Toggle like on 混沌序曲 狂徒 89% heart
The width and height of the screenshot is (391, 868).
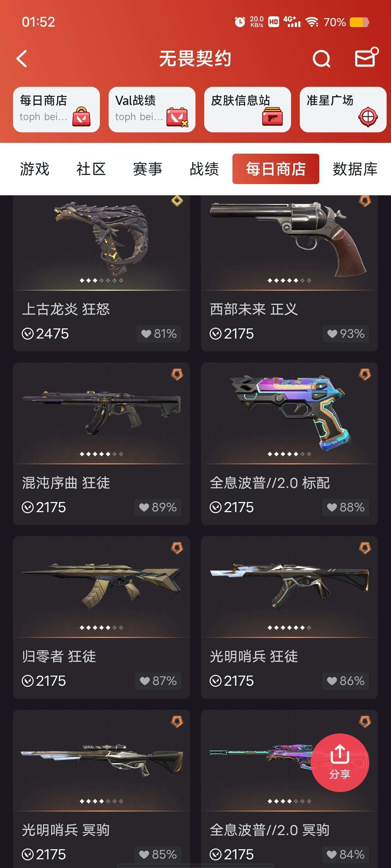click(x=158, y=507)
